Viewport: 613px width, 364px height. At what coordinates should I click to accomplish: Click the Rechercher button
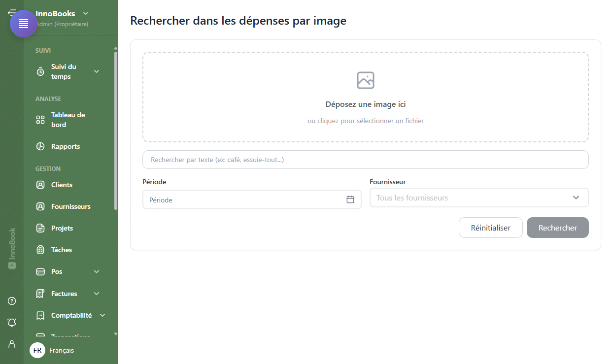click(x=558, y=228)
